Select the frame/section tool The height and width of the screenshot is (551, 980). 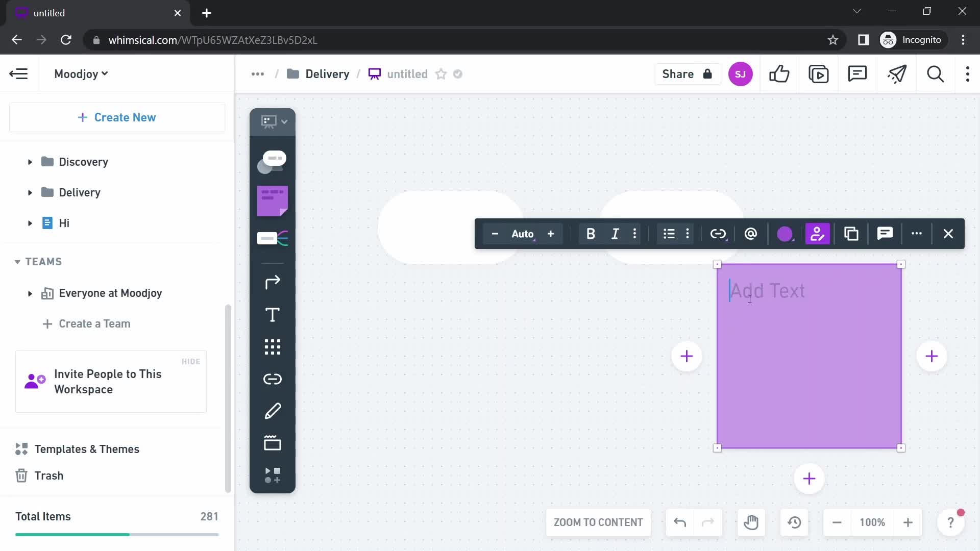[x=273, y=443]
